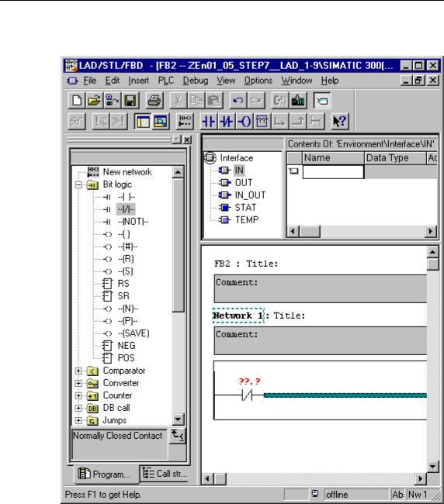Expand the Counter folder
This screenshot has height=504, width=444.
coord(78,396)
